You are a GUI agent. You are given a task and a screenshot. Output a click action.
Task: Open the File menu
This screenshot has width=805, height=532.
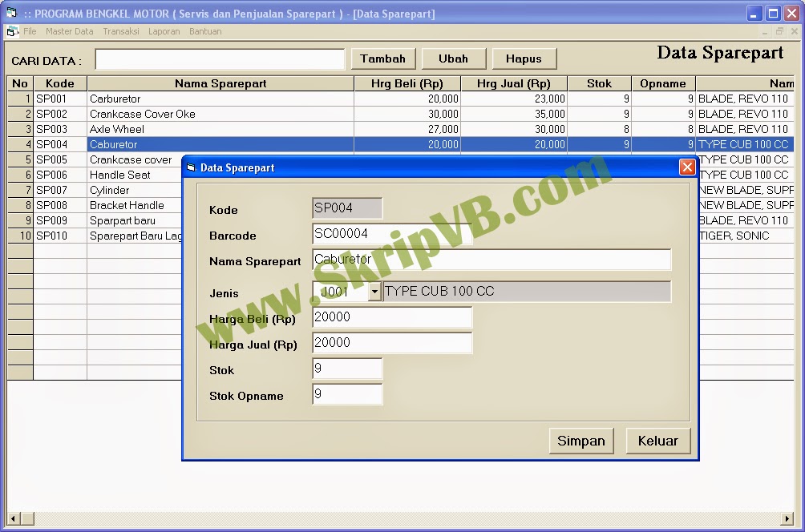(30, 31)
